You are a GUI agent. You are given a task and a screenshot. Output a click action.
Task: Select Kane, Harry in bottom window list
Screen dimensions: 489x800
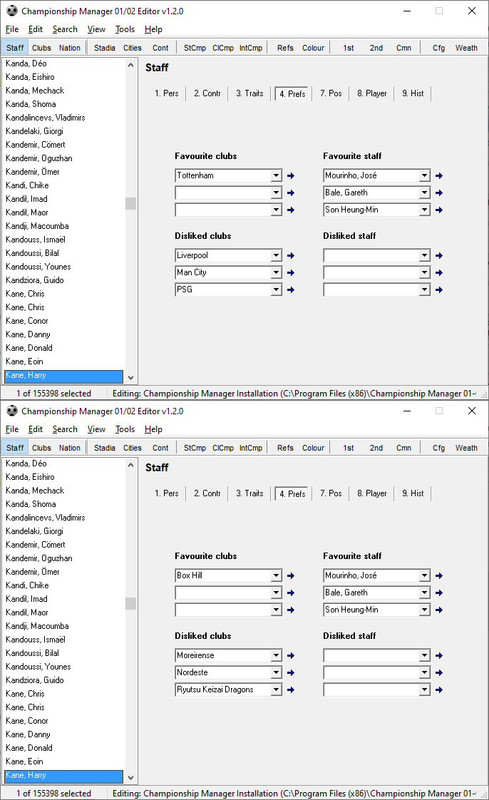tap(63, 776)
